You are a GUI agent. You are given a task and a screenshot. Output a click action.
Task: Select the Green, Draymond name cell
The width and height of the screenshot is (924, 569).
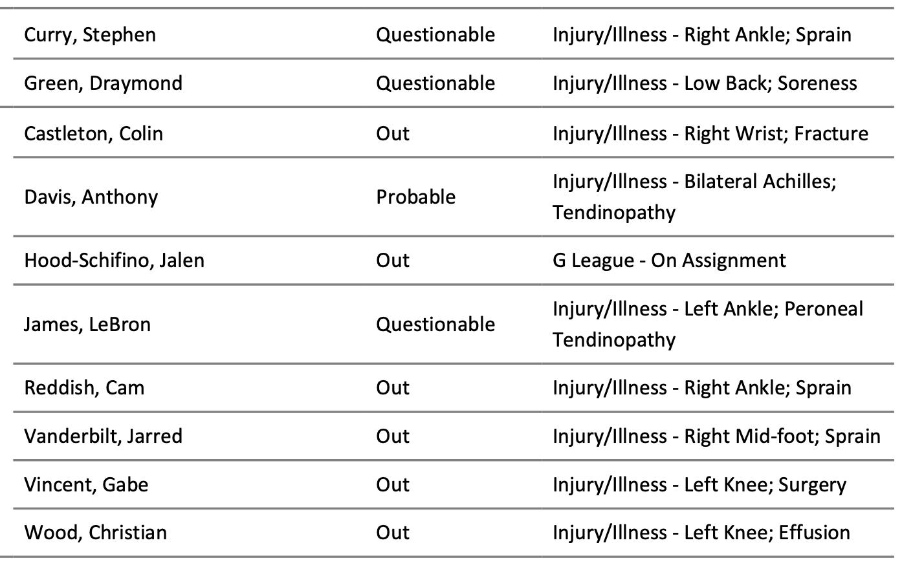[x=103, y=83]
